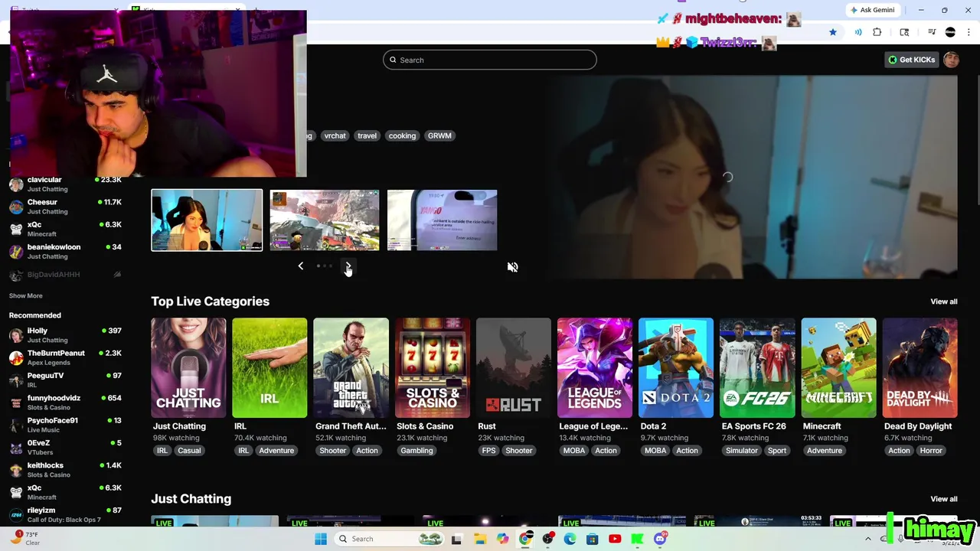Open Chrome media controls music icon
The height and width of the screenshot is (551, 980).
pyautogui.click(x=932, y=32)
